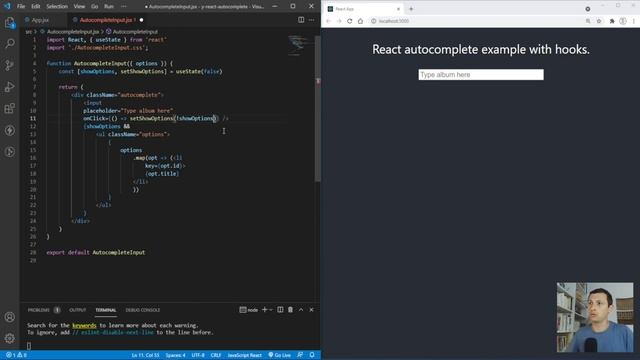The width and height of the screenshot is (640, 360).
Task: Open notifications bell in status bar
Action: (x=312, y=355)
